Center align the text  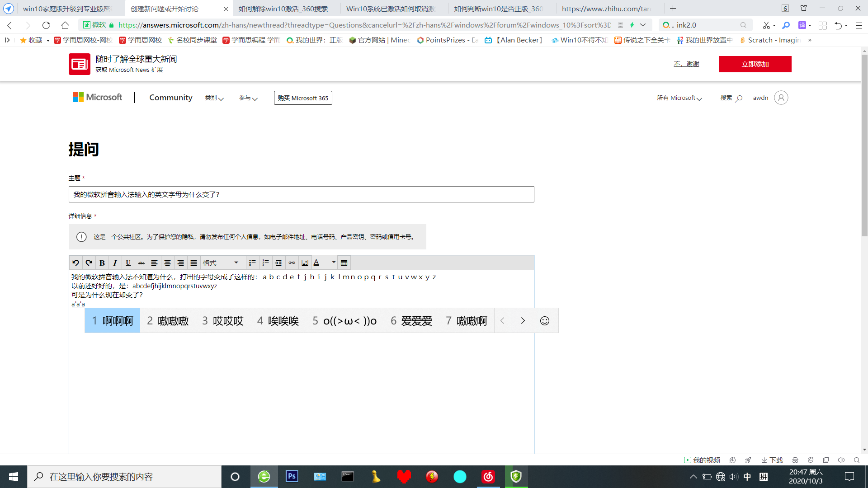(167, 263)
